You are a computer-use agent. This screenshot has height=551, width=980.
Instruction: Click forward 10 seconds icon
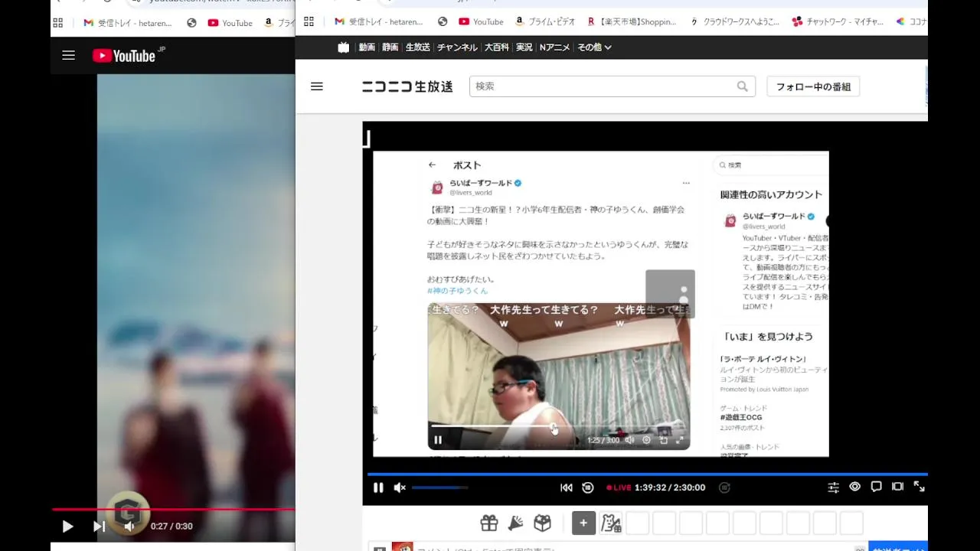[725, 487]
